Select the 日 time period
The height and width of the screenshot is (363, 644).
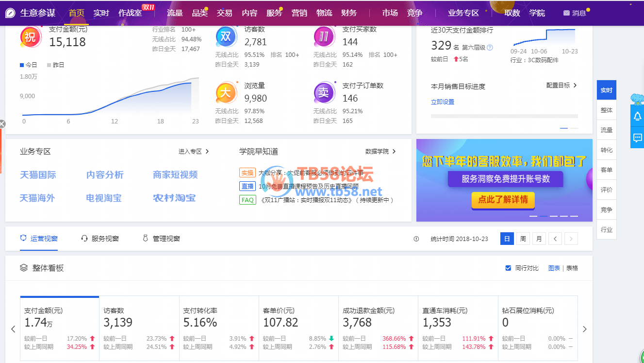point(507,239)
